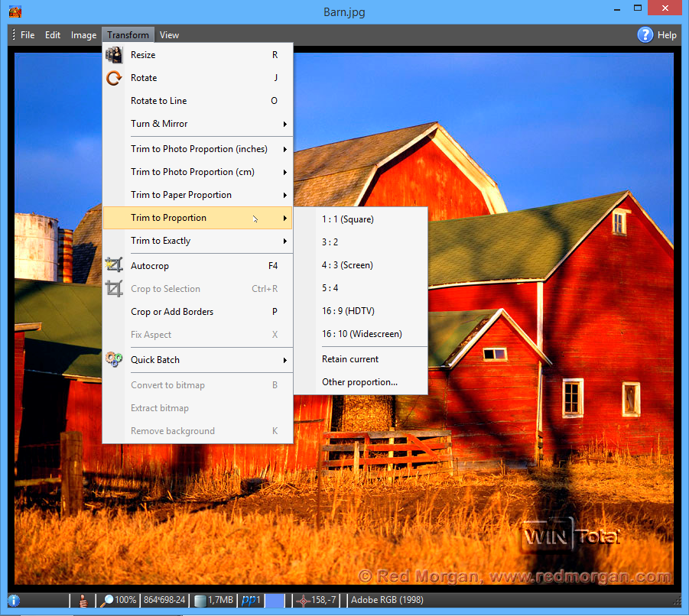Click the orange Rotate arrow icon
Image resolution: width=689 pixels, height=616 pixels.
[114, 78]
